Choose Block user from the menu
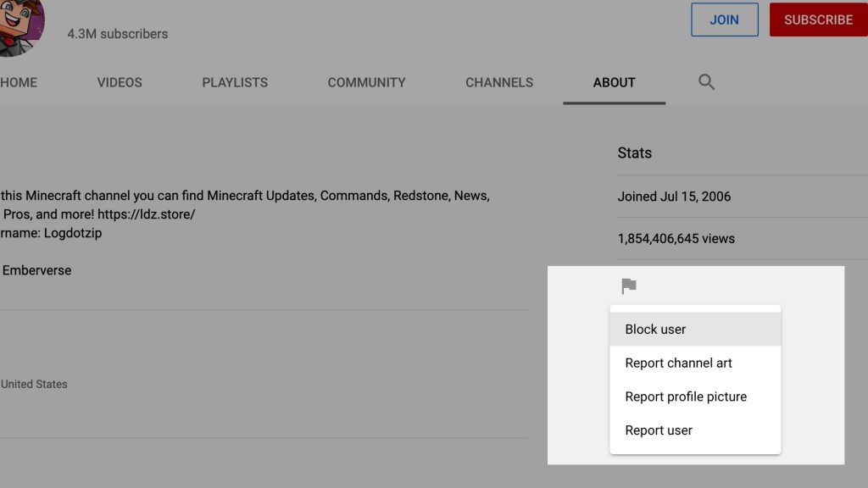This screenshot has height=488, width=868. click(655, 330)
